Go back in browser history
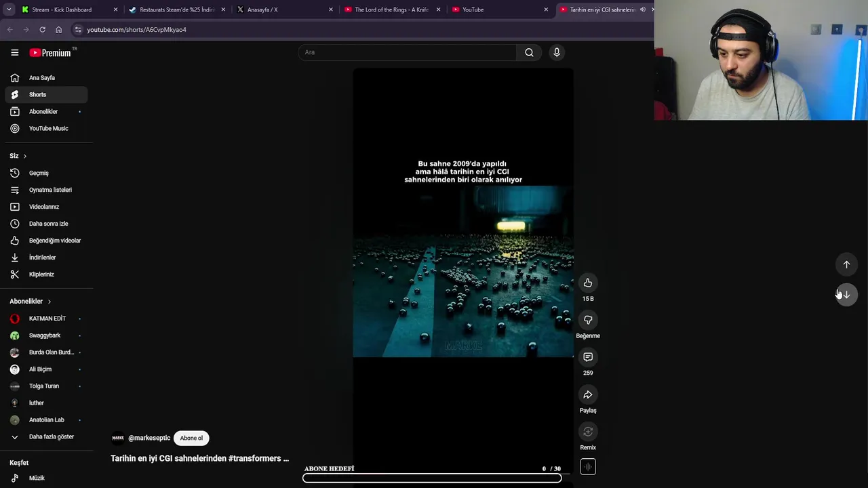Image resolution: width=868 pixels, height=488 pixels. coord(10,30)
